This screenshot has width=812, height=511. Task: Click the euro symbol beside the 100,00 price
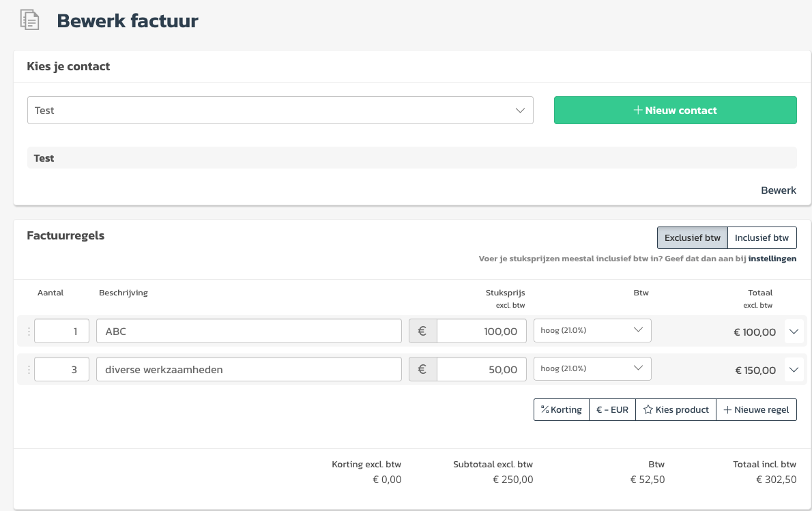(x=422, y=332)
